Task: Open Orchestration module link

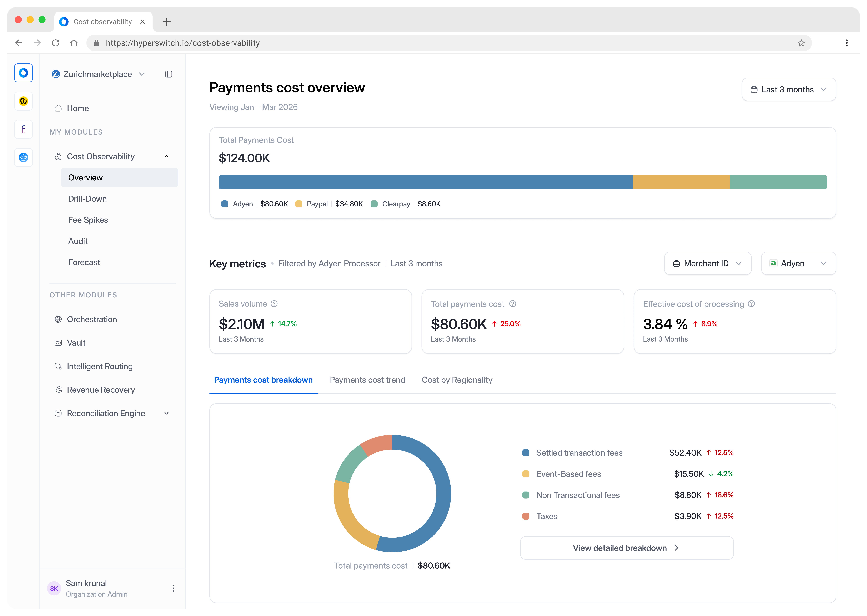Action: [x=92, y=319]
